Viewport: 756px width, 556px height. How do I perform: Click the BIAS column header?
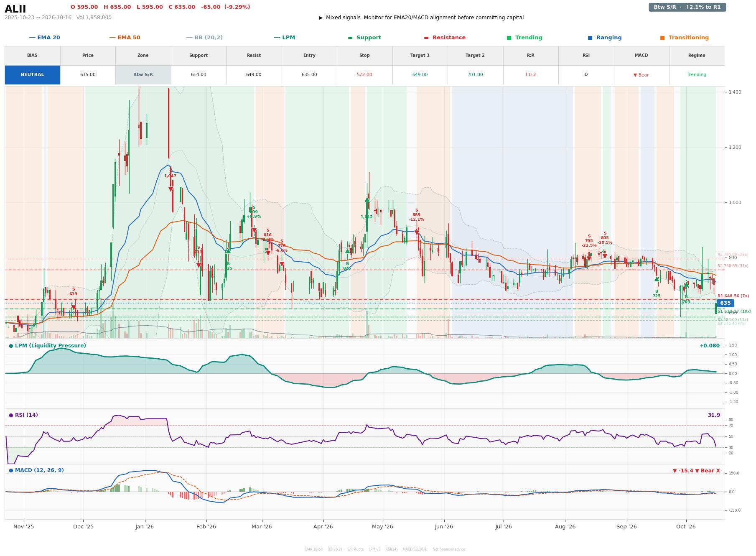coord(32,56)
